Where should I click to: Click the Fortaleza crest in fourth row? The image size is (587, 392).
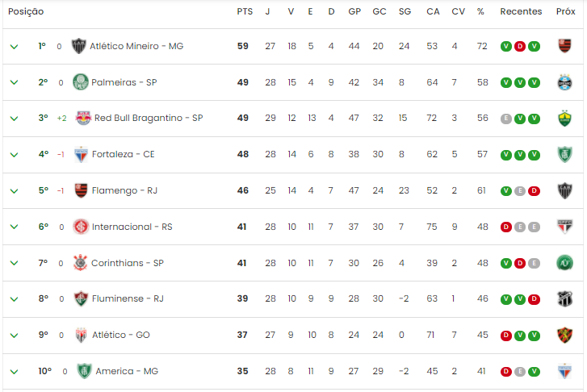(x=81, y=155)
